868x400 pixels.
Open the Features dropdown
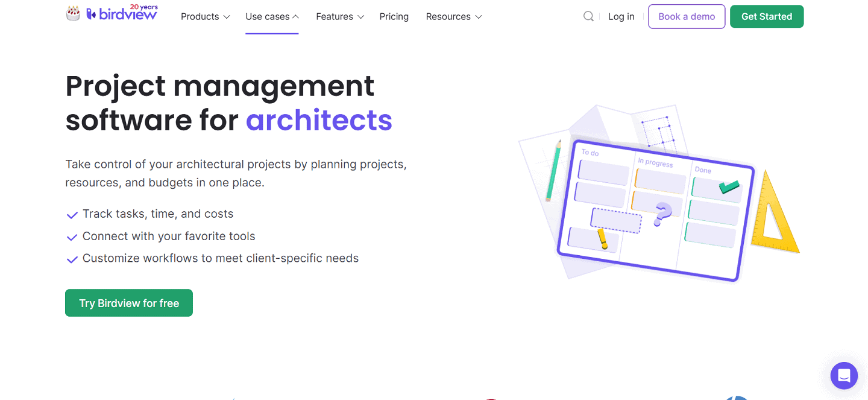[x=339, y=16]
